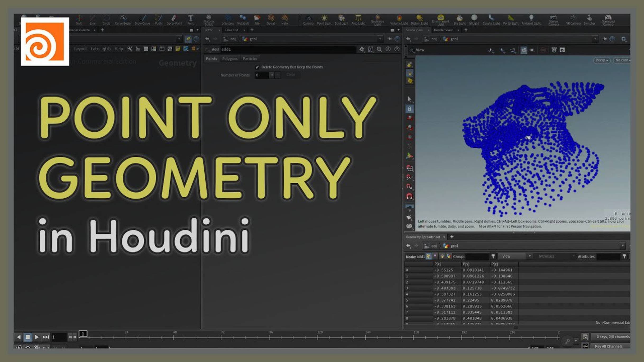Click inside the Group input field
Viewport: 644px width, 362px height.
click(x=478, y=256)
